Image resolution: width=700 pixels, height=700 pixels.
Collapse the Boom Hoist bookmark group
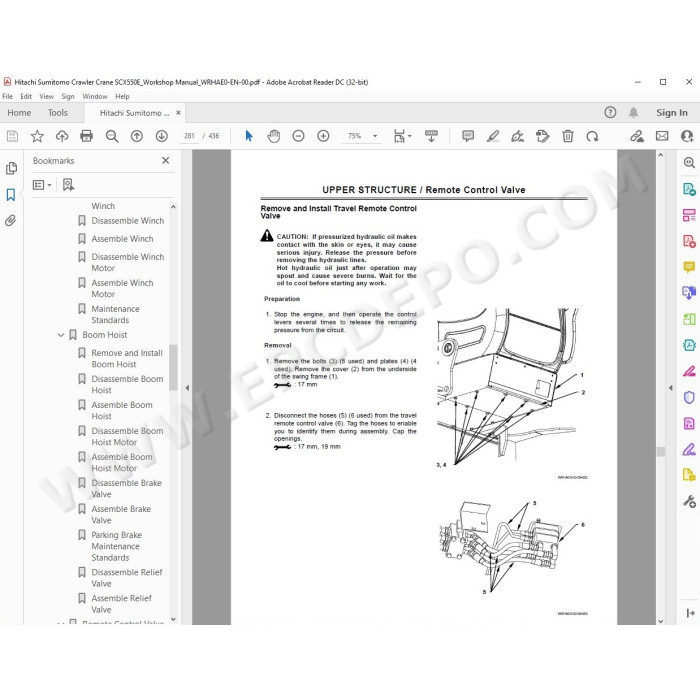(x=61, y=335)
